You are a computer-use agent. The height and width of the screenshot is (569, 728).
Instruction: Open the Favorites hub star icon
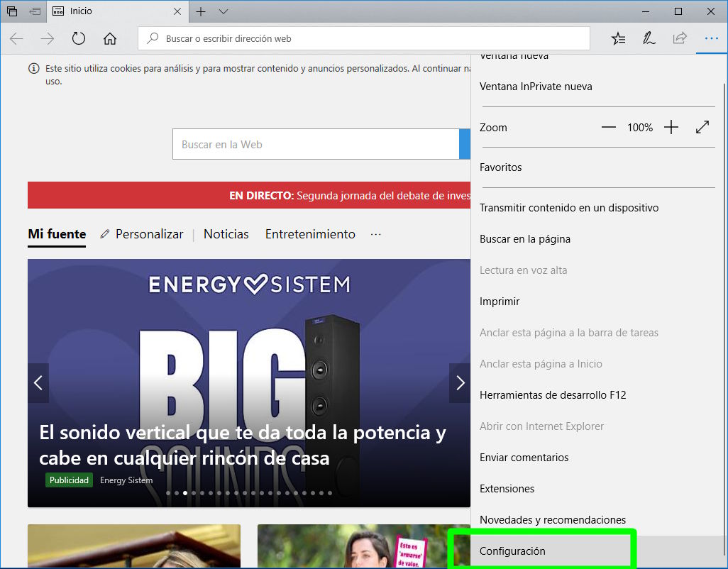click(618, 39)
